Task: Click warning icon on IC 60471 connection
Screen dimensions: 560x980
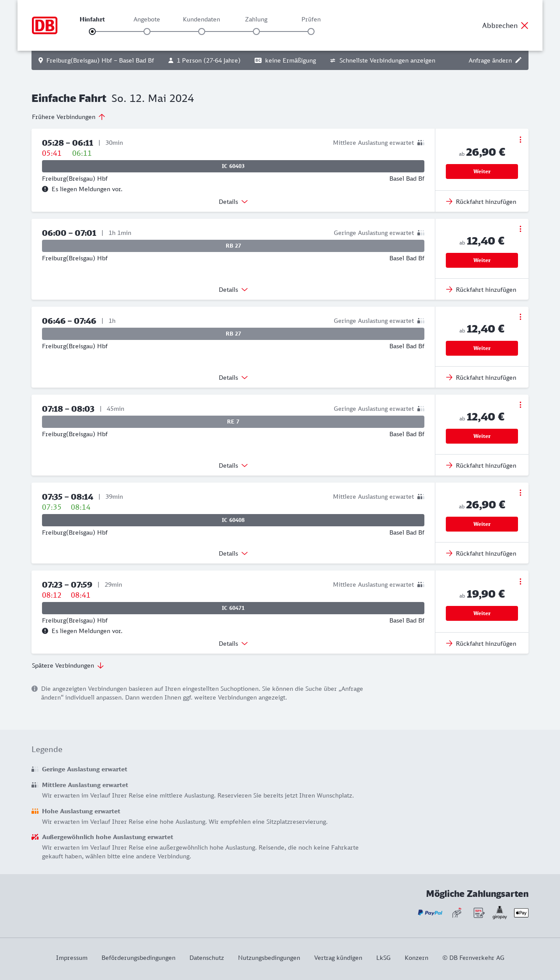Action: pyautogui.click(x=45, y=631)
